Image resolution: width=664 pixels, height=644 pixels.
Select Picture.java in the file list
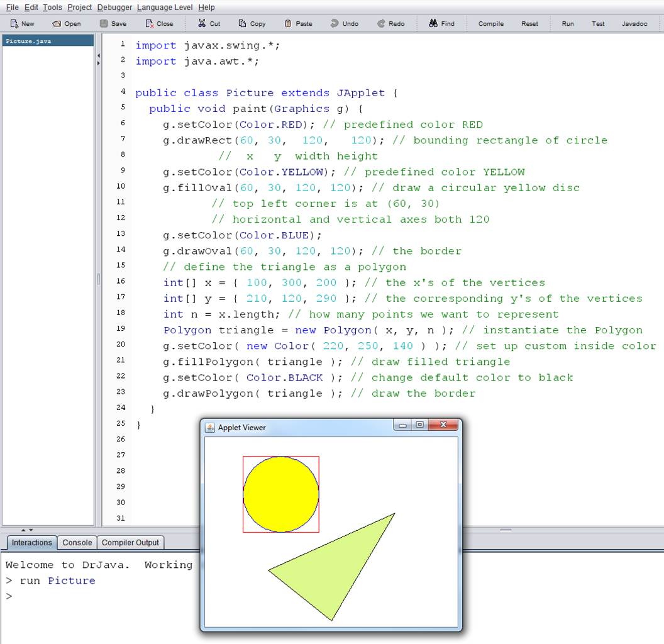point(48,41)
